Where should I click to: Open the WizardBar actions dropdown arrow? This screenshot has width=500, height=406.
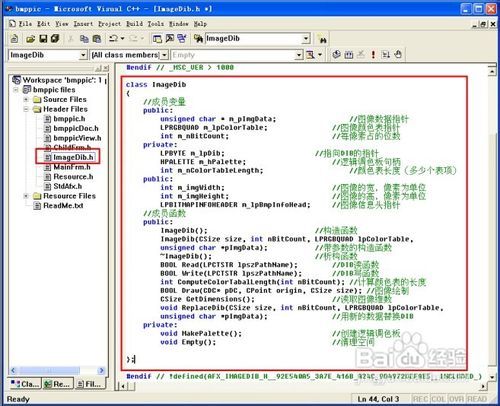point(320,55)
